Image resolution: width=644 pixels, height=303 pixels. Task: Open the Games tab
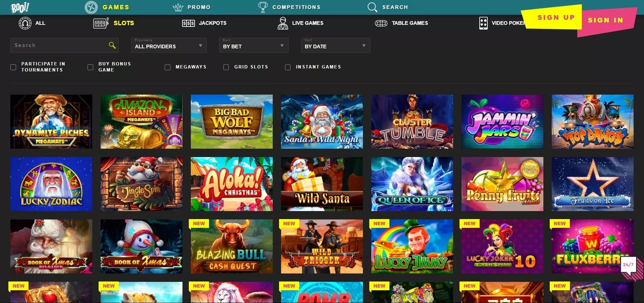[116, 7]
